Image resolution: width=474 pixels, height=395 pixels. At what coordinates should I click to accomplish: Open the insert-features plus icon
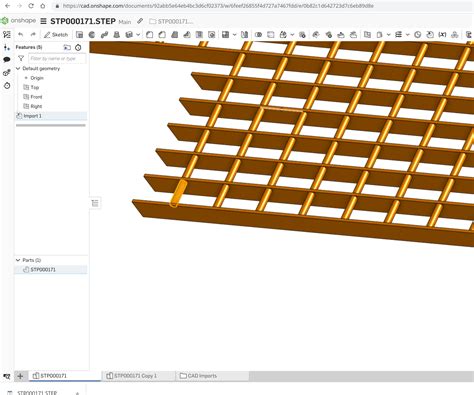click(x=7, y=47)
